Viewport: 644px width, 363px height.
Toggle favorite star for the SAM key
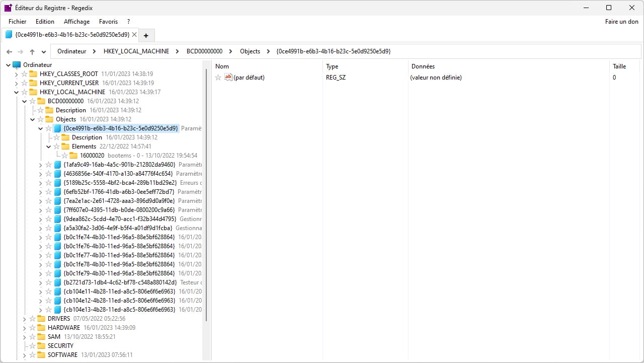[x=32, y=337]
